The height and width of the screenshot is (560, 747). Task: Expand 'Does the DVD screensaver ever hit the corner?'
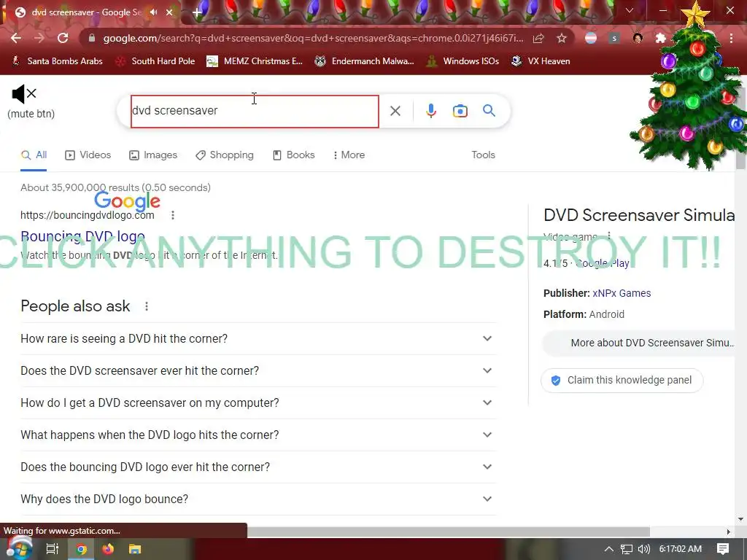coord(258,370)
